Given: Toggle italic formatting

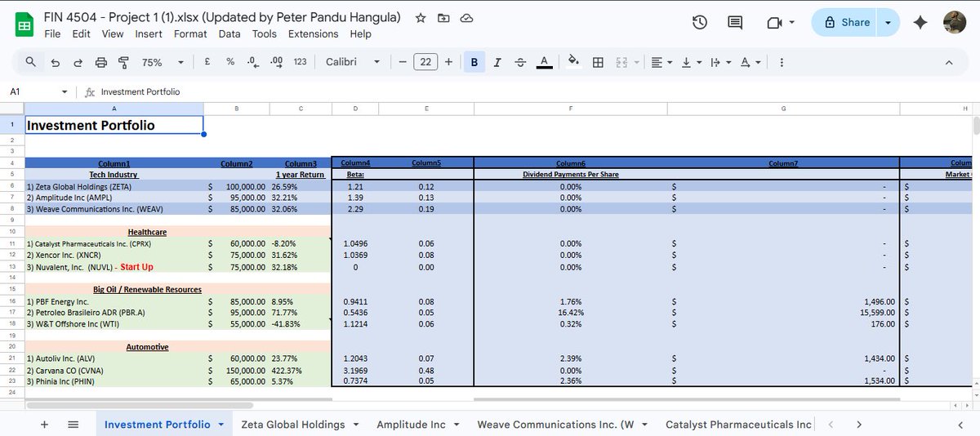Looking at the screenshot, I should (x=497, y=62).
